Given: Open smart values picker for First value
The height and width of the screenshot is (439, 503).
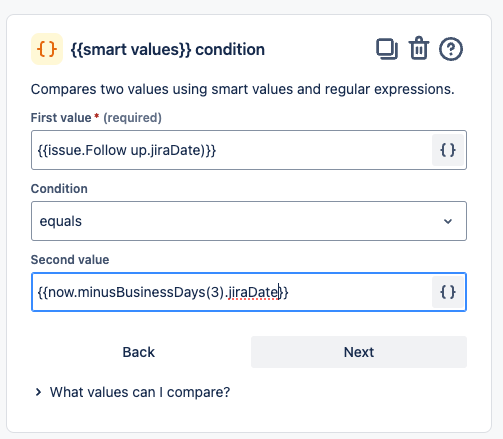Looking at the screenshot, I should click(x=448, y=150).
